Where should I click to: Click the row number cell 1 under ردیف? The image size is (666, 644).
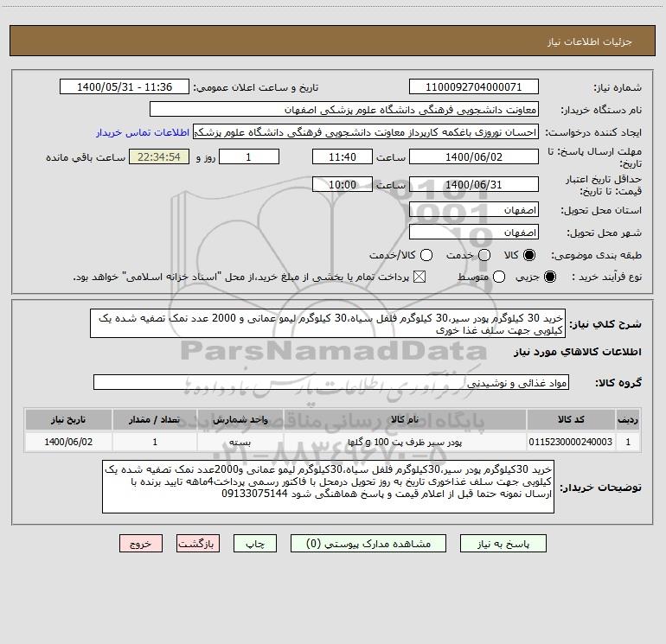(628, 442)
